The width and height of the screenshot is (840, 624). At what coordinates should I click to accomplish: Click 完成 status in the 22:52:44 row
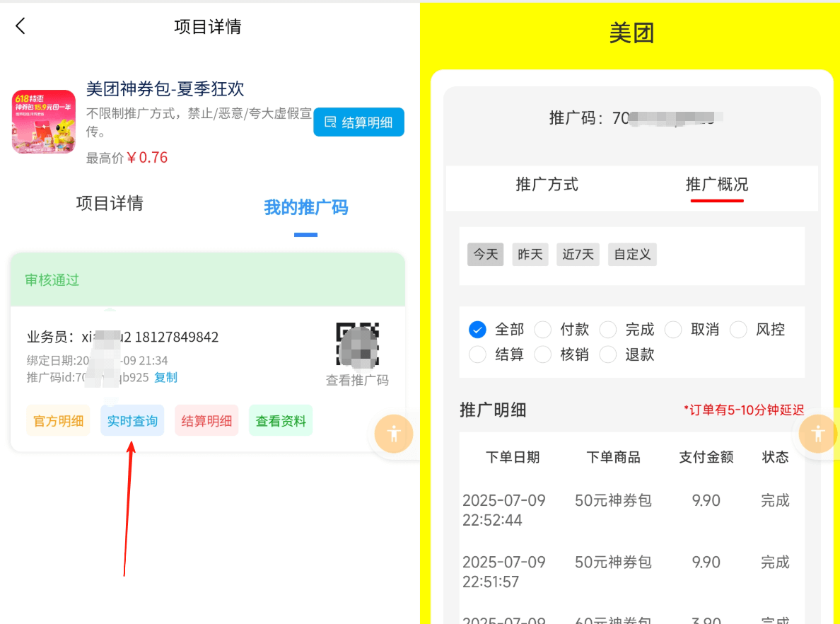pos(775,500)
